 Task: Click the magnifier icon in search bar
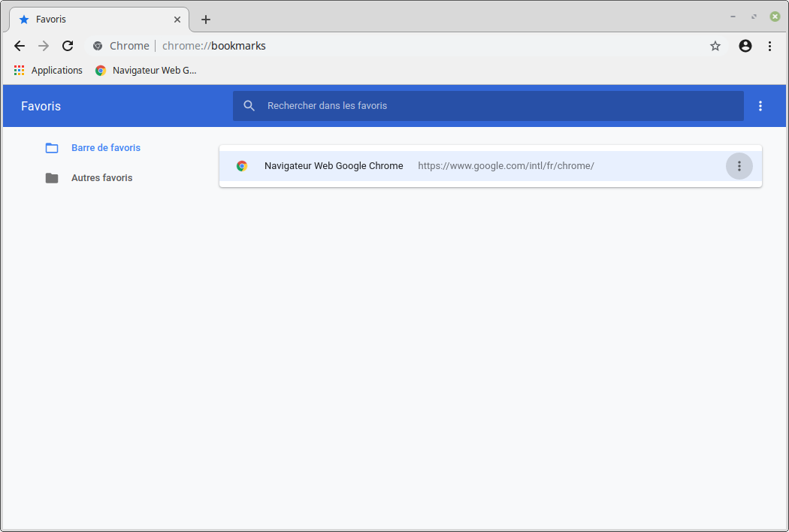(x=249, y=106)
